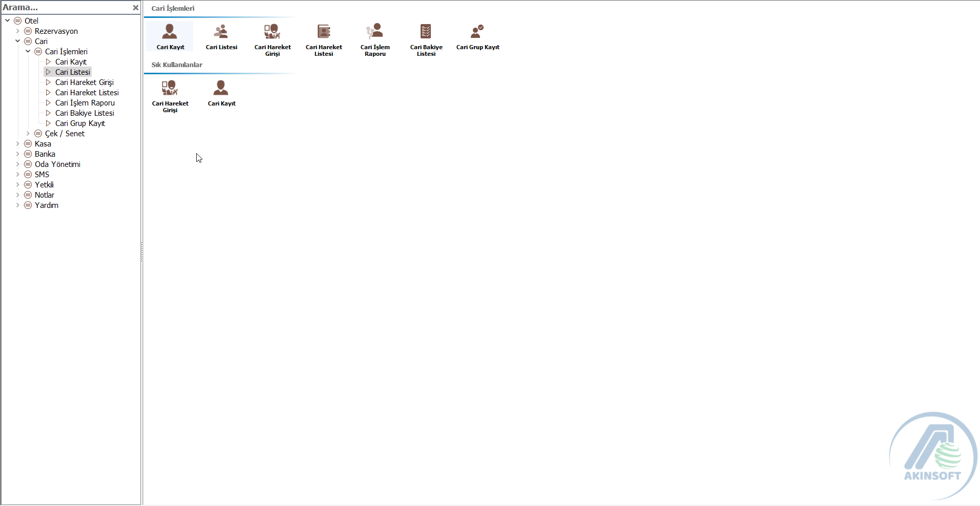Click the Arama search field

67,8
